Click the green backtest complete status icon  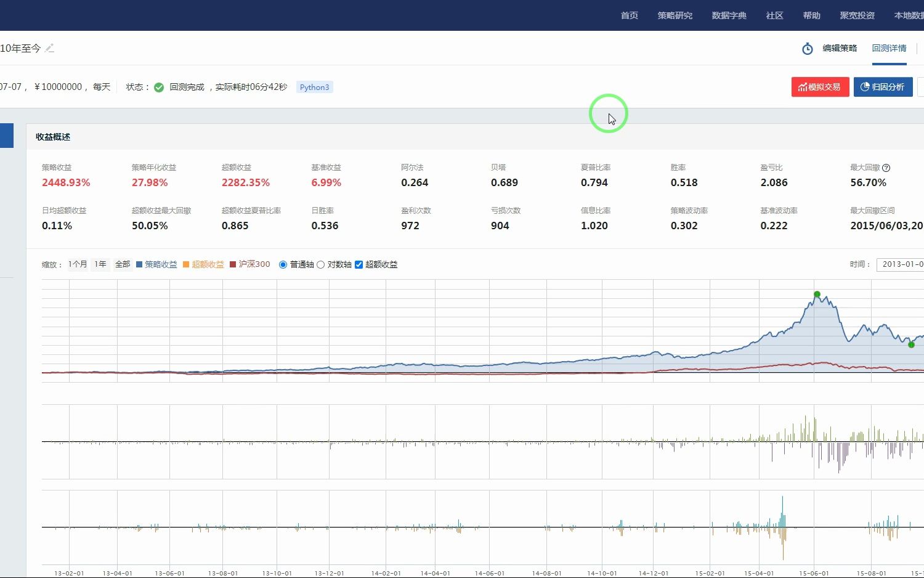[159, 88]
